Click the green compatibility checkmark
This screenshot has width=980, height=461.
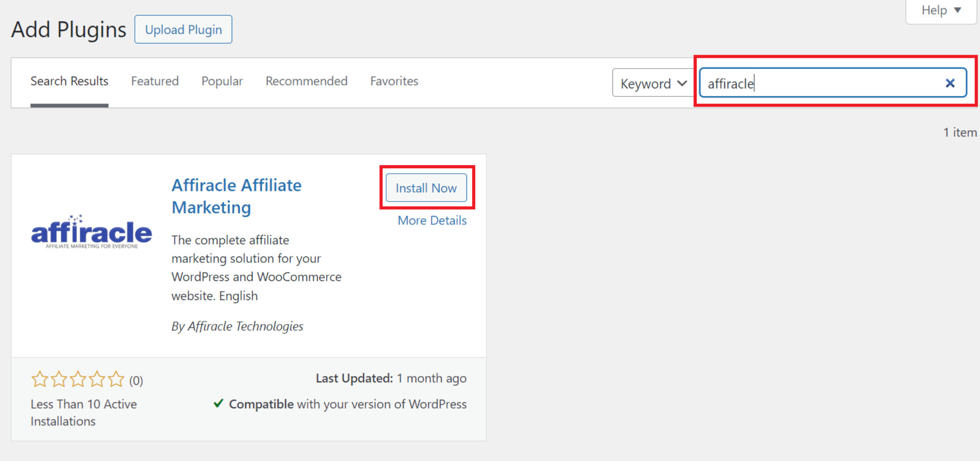click(x=218, y=404)
